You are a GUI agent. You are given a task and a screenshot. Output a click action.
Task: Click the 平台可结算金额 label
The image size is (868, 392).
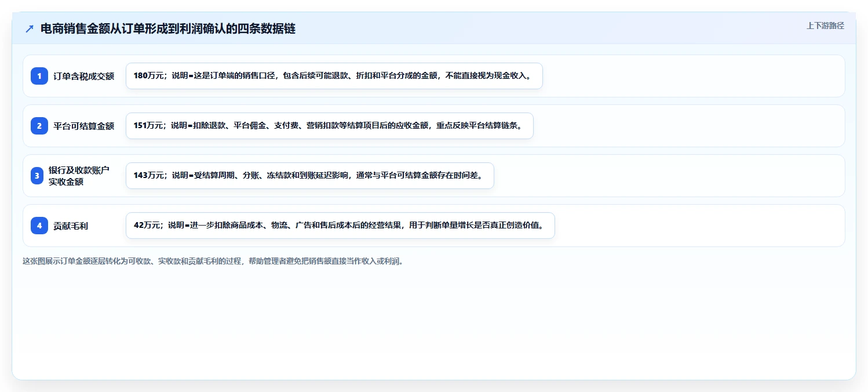pyautogui.click(x=84, y=126)
